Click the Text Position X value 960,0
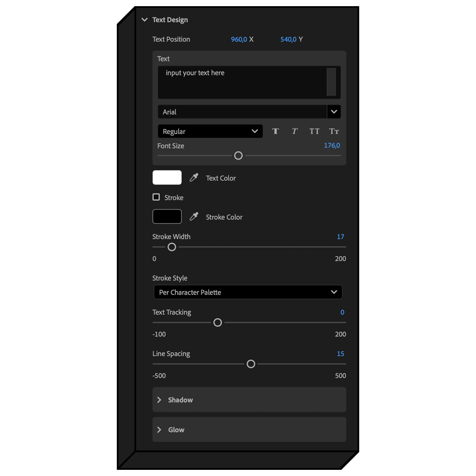The height and width of the screenshot is (476, 476). pyautogui.click(x=238, y=39)
